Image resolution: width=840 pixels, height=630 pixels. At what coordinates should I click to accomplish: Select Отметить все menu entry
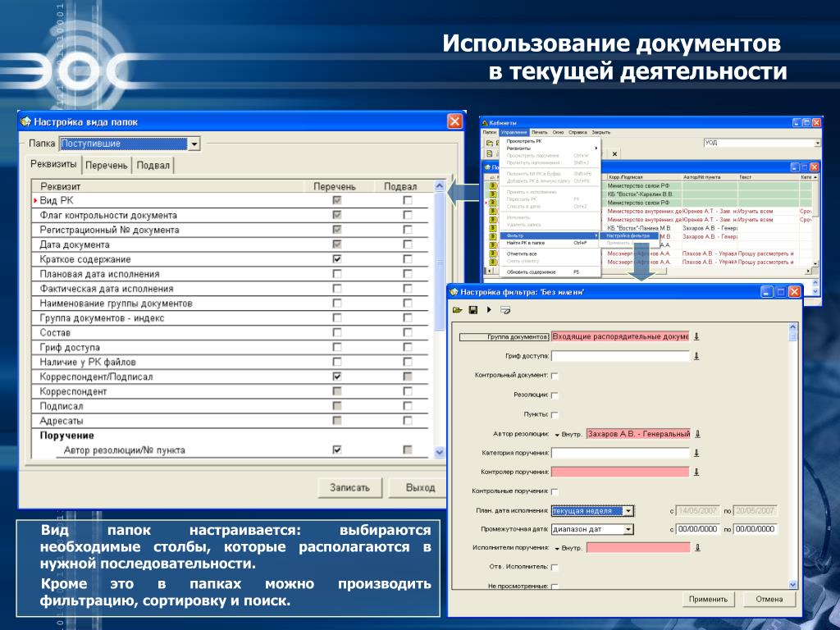(x=550, y=254)
